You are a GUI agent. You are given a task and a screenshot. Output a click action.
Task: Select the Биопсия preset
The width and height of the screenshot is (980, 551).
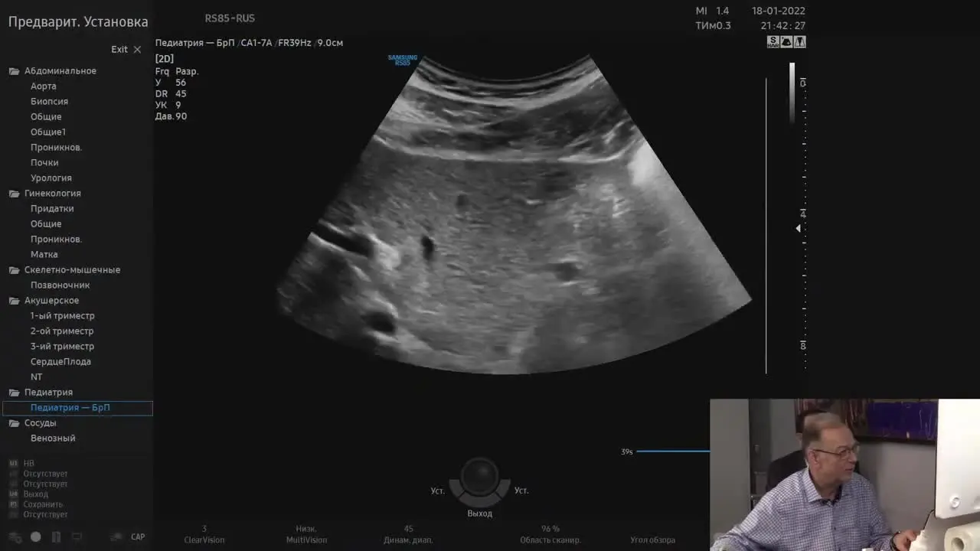tap(49, 102)
